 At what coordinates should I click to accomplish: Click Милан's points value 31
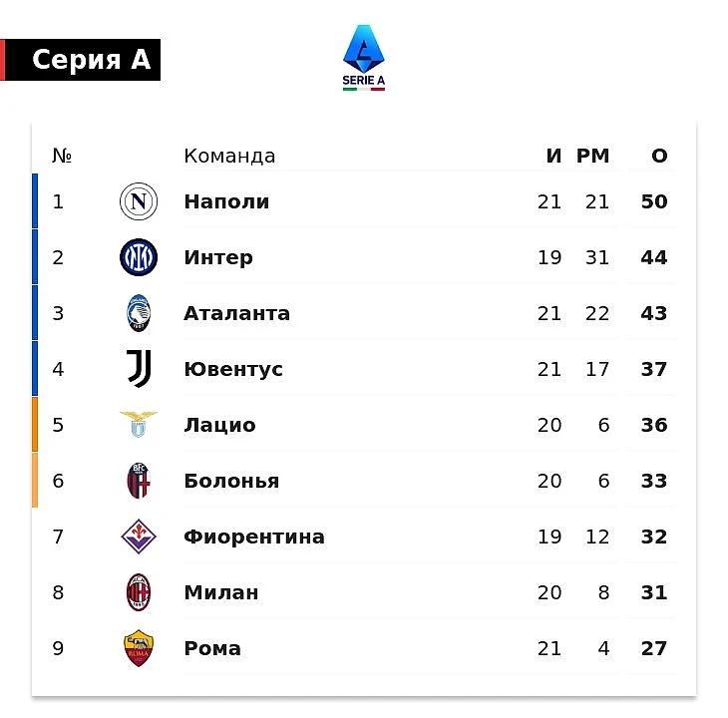coord(654,592)
